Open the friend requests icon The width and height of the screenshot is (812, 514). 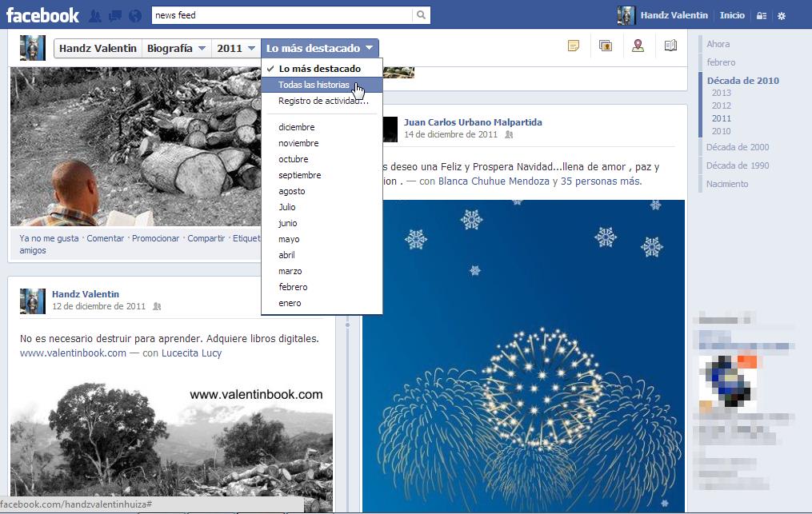tap(96, 15)
